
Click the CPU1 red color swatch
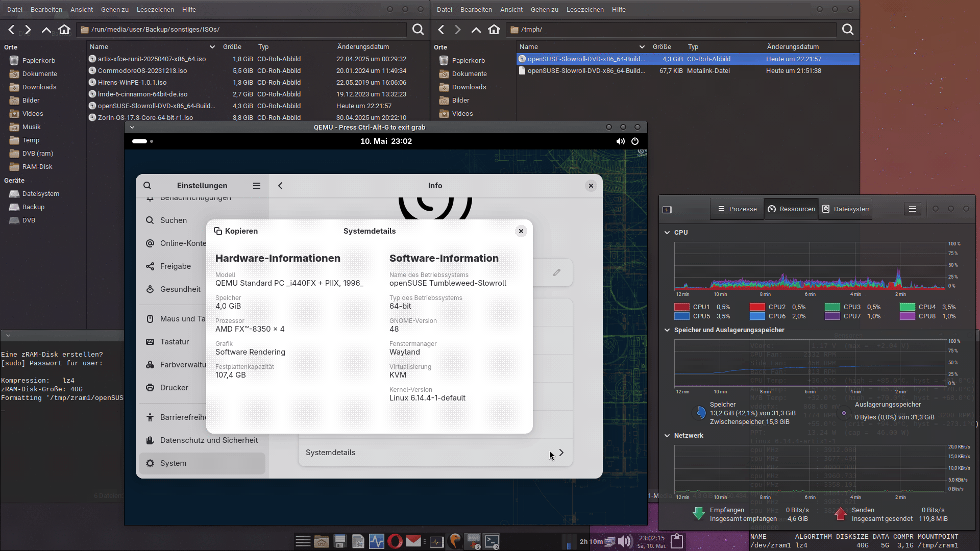682,307
